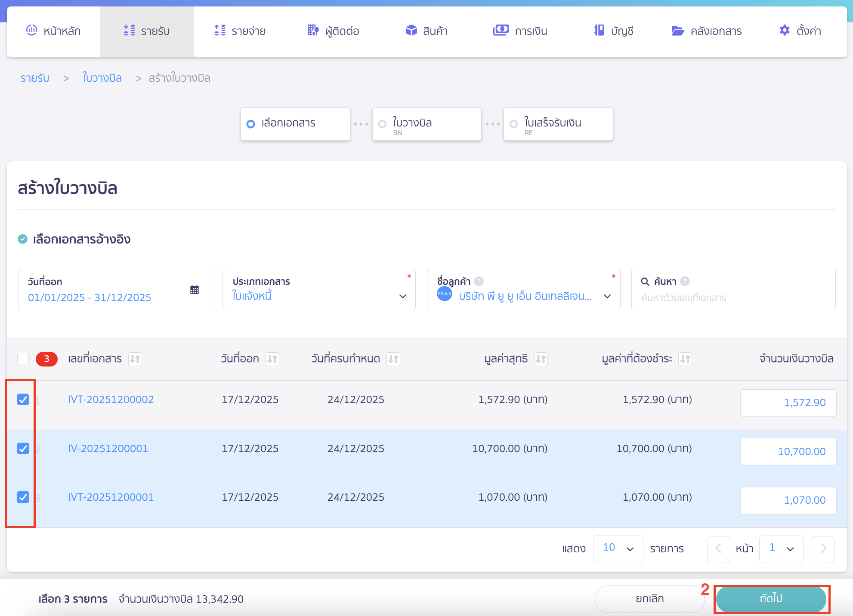853x616 pixels.
Task: Uncheck the IVT-20251200002 row checkbox
Action: 23,399
